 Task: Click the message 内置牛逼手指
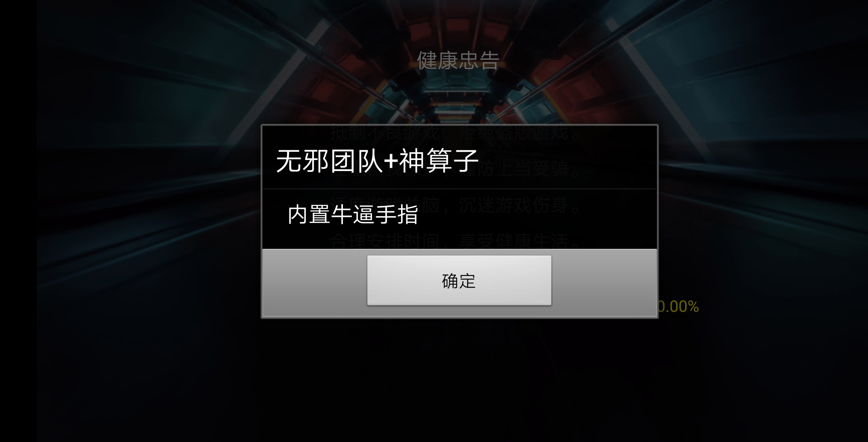pos(353,214)
